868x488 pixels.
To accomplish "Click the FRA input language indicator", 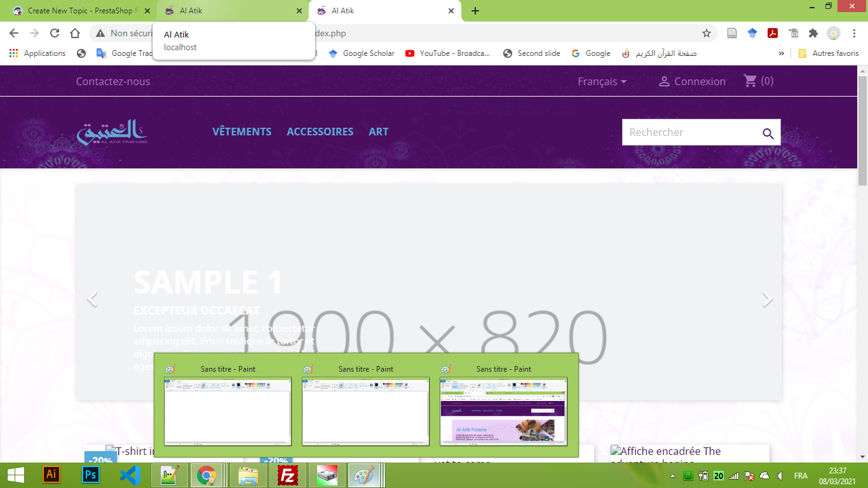I will pos(801,476).
